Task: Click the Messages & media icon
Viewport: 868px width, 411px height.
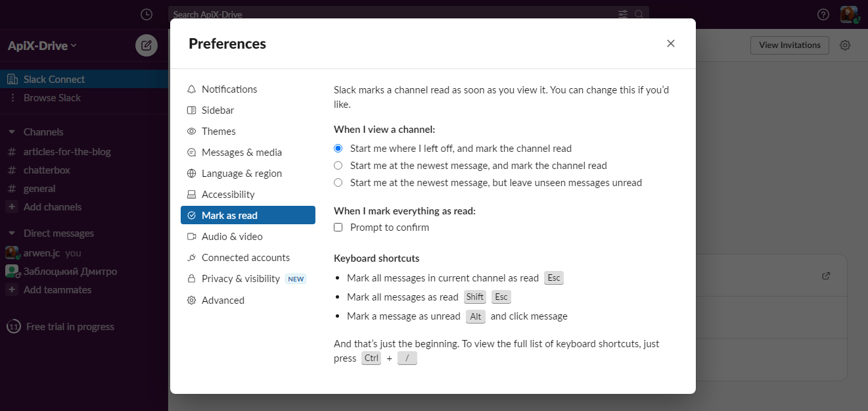Action: 191,152
